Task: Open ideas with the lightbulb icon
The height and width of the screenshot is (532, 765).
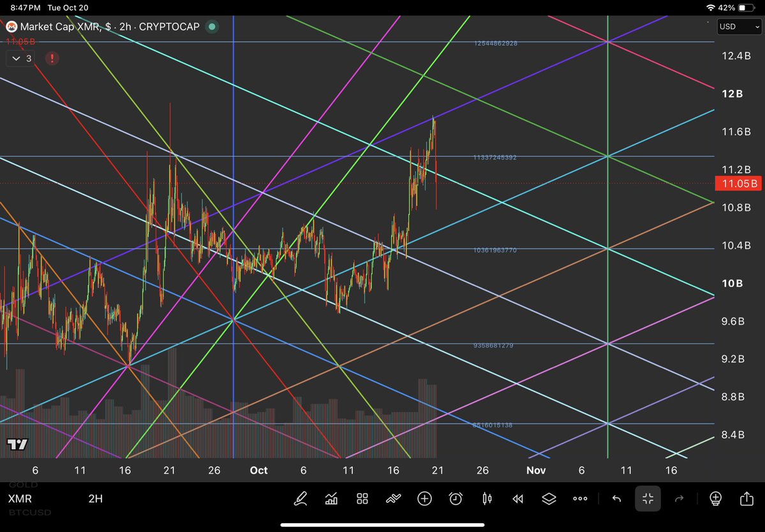Action: [x=715, y=498]
